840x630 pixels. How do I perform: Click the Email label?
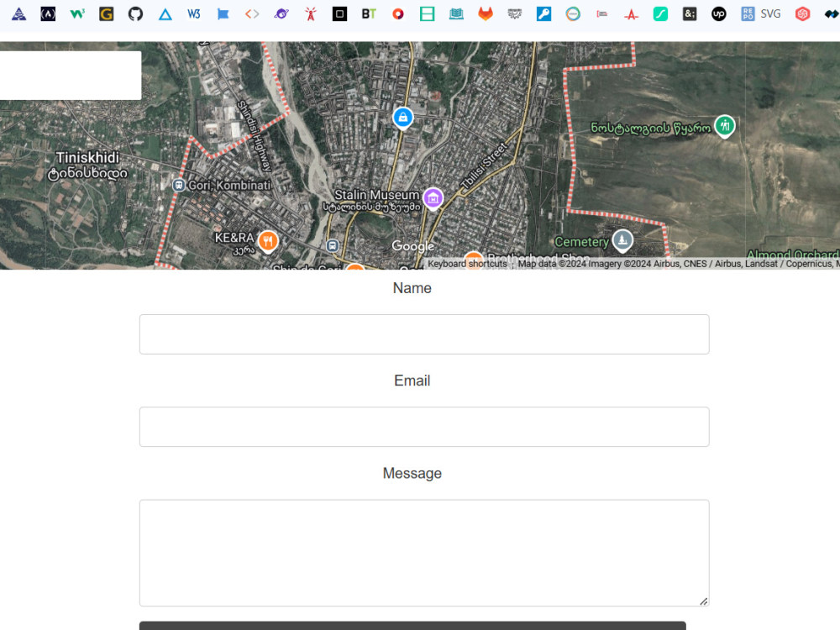click(x=412, y=381)
